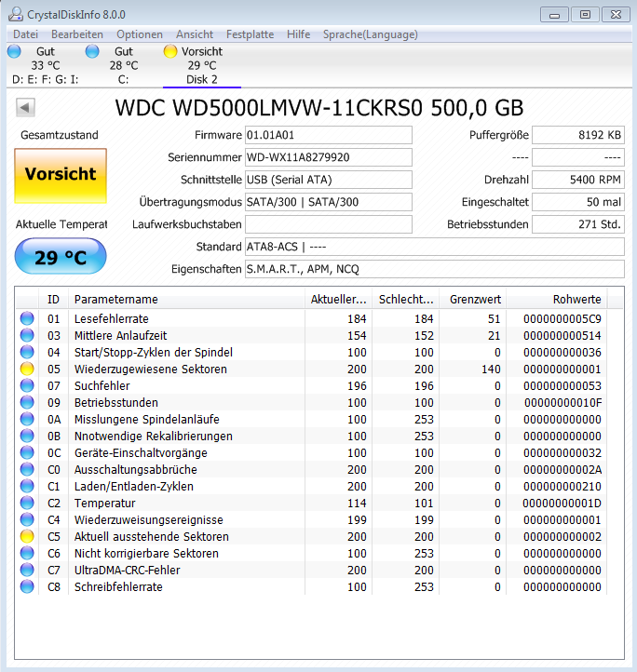Open the Sprache(Language) menu

(x=371, y=34)
